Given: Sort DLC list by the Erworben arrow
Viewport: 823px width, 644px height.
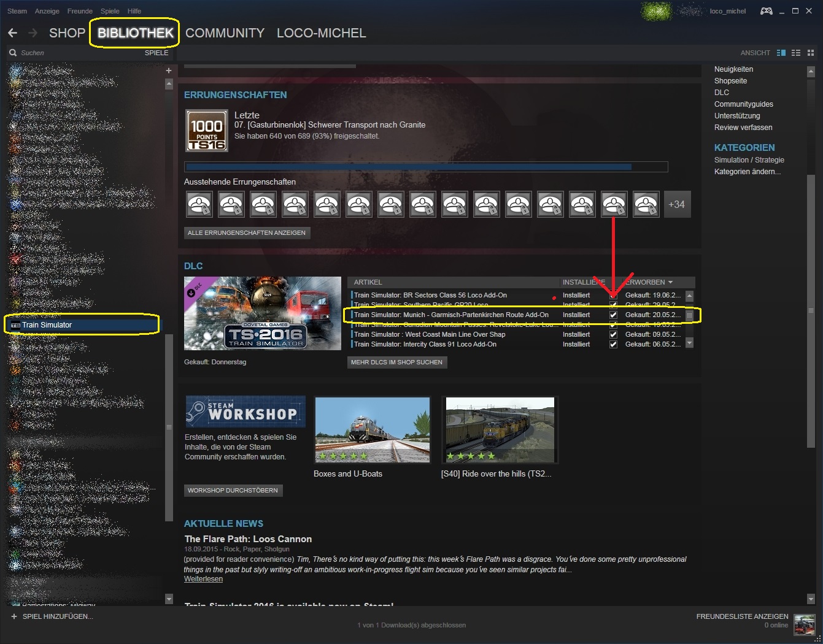Looking at the screenshot, I should [x=670, y=282].
